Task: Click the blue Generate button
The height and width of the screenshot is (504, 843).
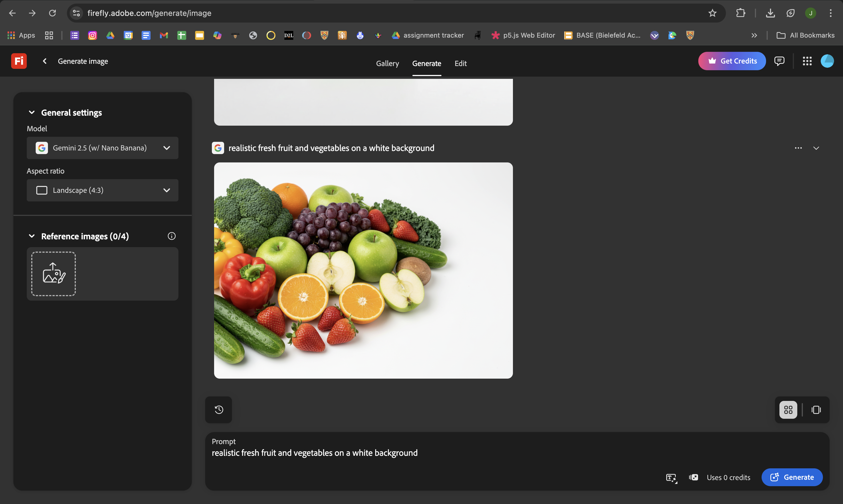Action: tap(792, 477)
